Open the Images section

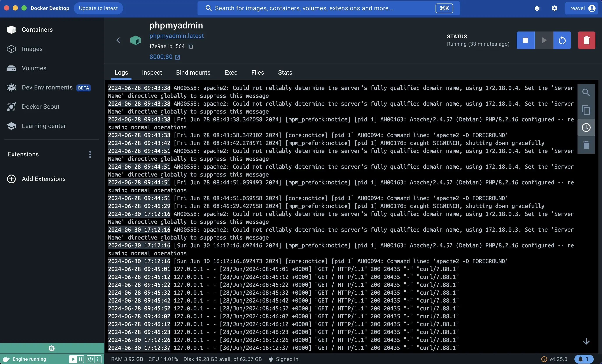coord(32,49)
